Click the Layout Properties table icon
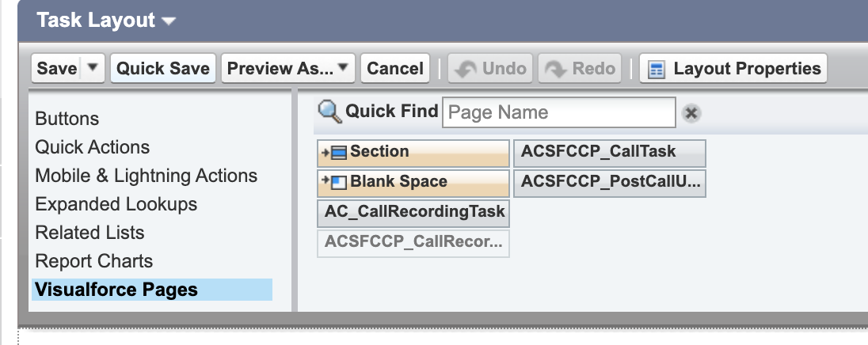868x345 pixels. 656,70
